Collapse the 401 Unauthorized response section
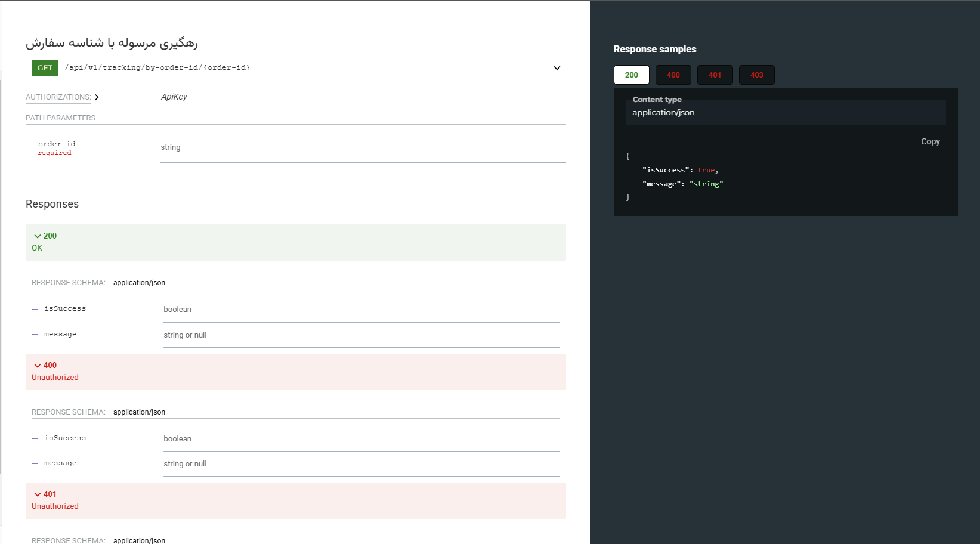The height and width of the screenshot is (544, 980). [x=45, y=494]
